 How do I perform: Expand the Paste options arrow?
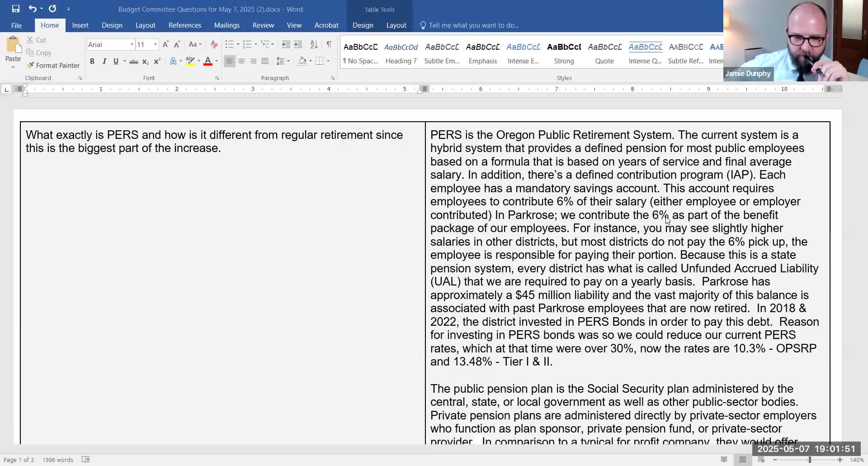coord(13,67)
